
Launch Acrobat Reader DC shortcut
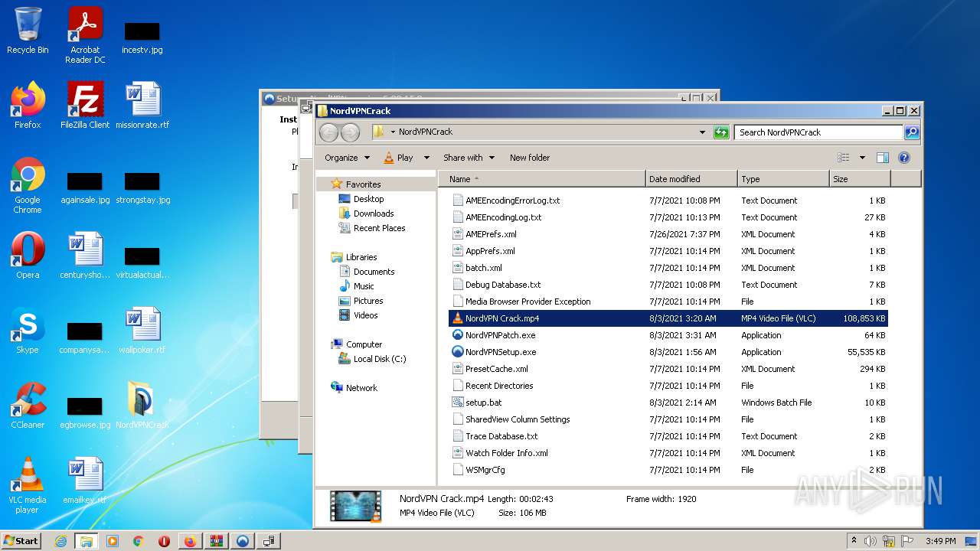click(x=85, y=35)
